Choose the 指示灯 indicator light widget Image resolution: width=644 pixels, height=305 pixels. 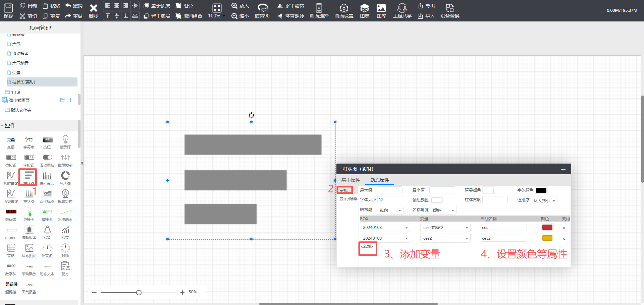coord(65,141)
